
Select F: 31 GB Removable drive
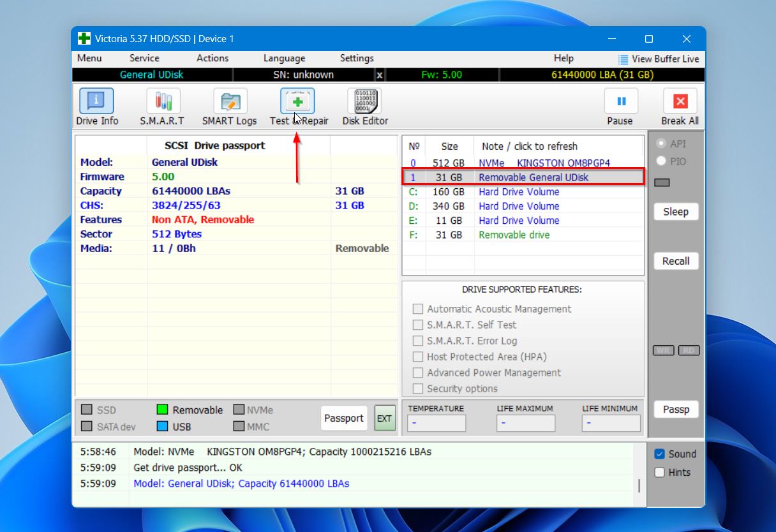tap(523, 235)
